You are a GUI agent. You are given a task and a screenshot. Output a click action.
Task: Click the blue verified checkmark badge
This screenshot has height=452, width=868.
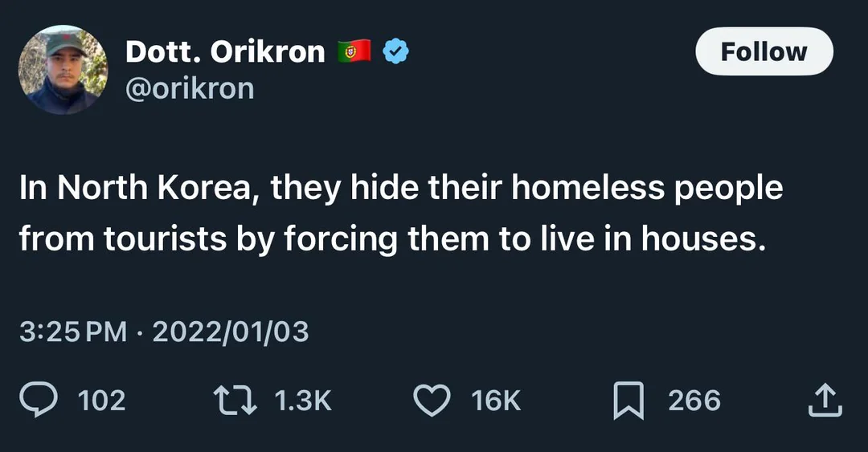(x=395, y=52)
